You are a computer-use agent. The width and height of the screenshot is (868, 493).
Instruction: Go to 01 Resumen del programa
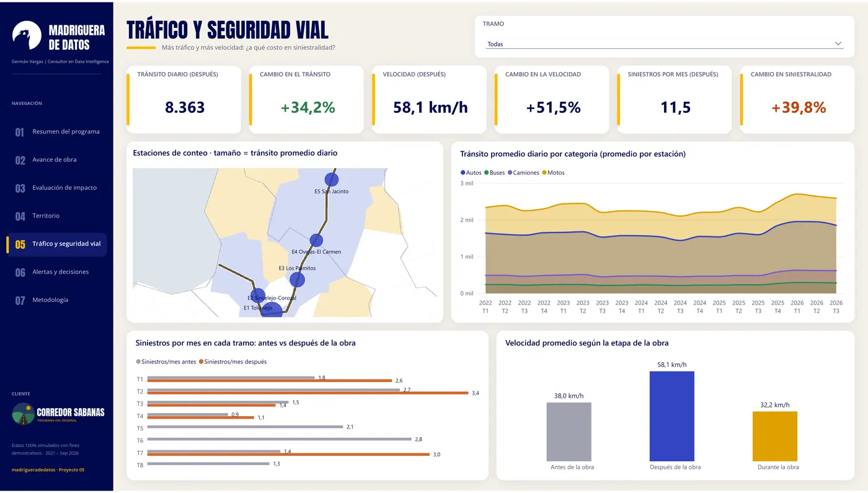(x=57, y=132)
